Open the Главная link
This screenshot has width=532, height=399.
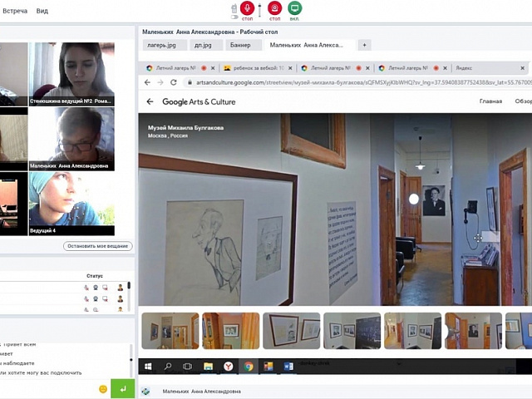click(x=490, y=101)
